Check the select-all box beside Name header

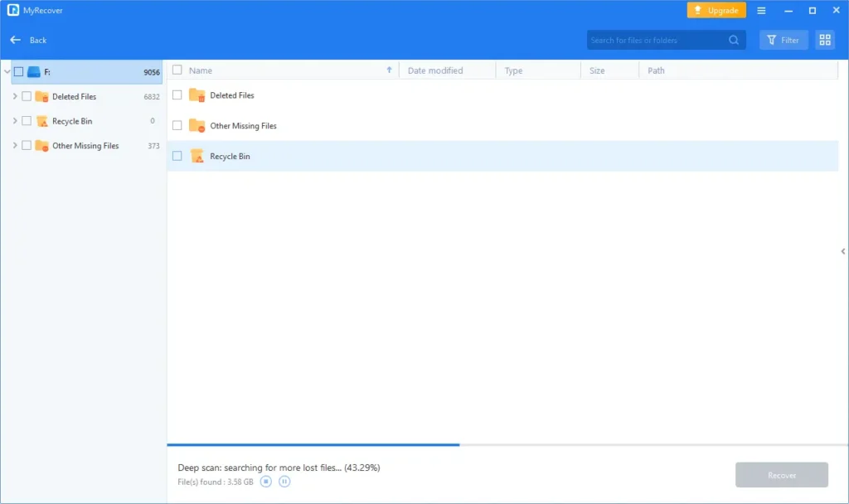177,70
